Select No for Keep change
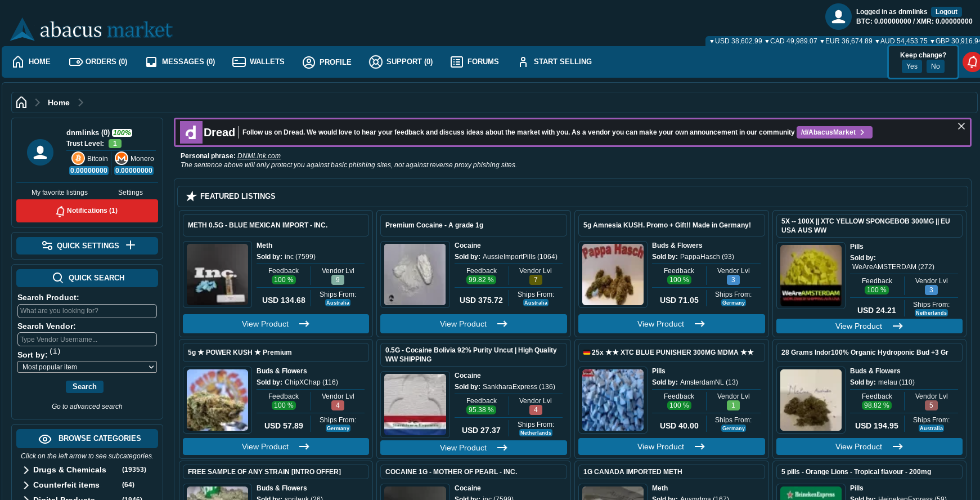The width and height of the screenshot is (980, 500). [x=935, y=66]
